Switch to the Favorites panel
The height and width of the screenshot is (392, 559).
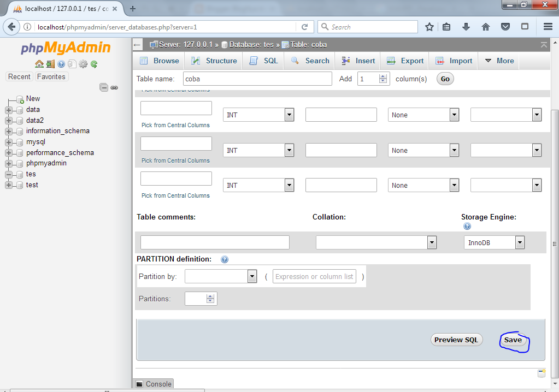click(x=51, y=76)
